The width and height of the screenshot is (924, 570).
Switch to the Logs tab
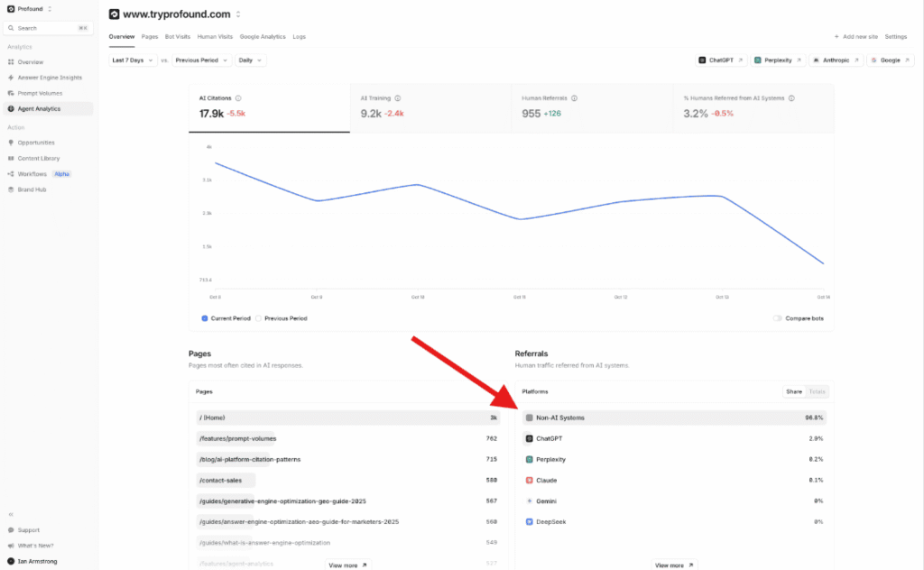pyautogui.click(x=300, y=36)
